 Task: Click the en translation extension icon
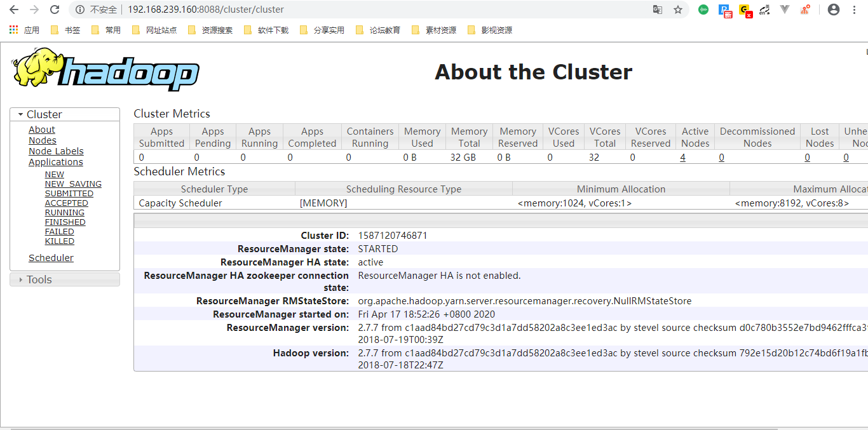[x=765, y=10]
